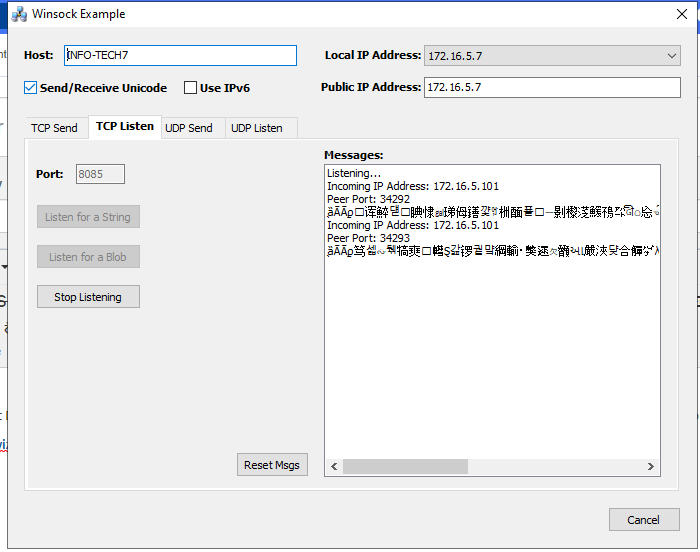This screenshot has width=700, height=552.
Task: Click inside the Messages text area
Action: point(490,350)
